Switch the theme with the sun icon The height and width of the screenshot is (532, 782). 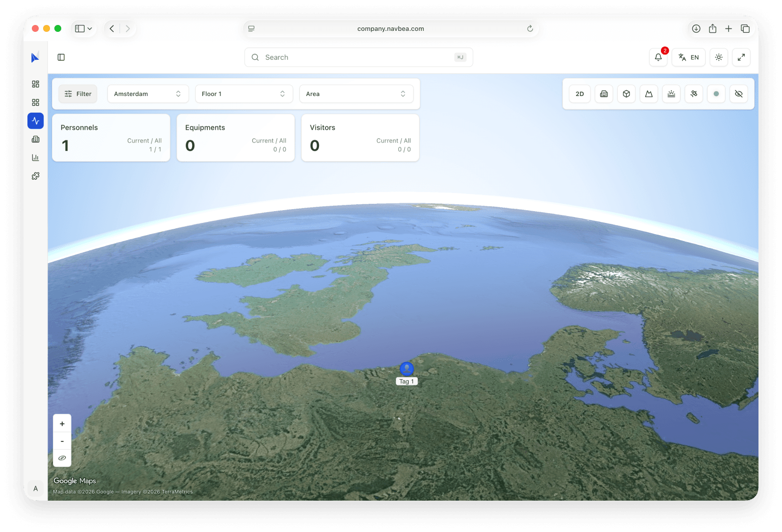coord(719,57)
